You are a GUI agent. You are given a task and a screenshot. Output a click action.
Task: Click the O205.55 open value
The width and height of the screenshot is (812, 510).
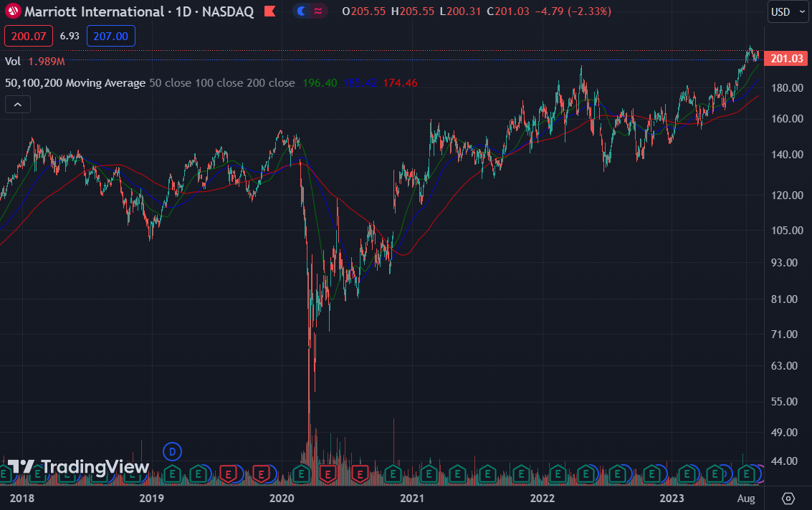[x=364, y=11]
